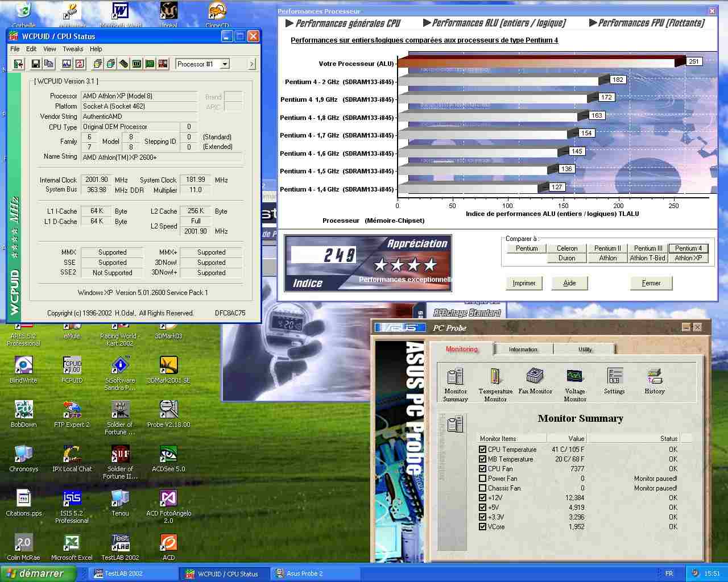Open the démarrer start menu
The width and height of the screenshot is (728, 582).
pos(38,573)
